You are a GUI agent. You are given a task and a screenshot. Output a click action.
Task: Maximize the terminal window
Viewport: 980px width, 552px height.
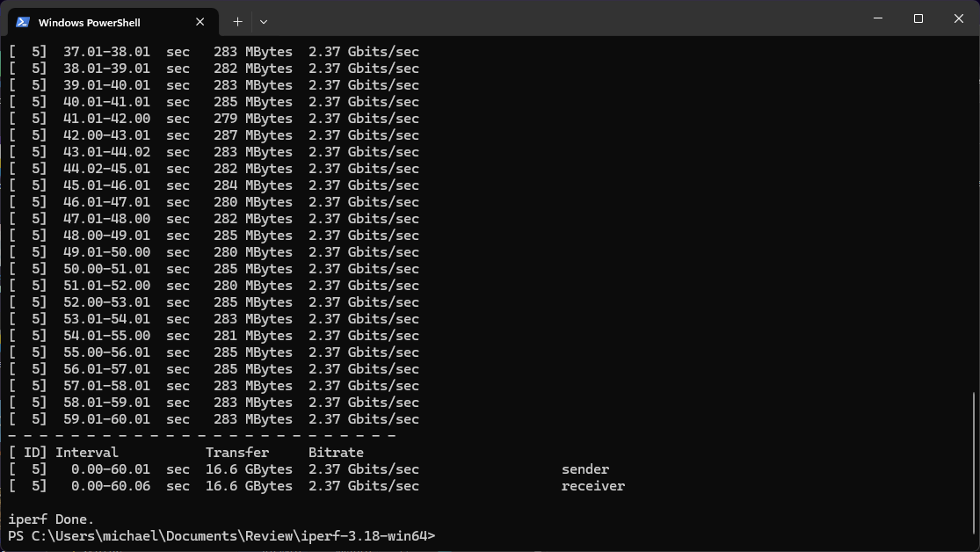point(918,18)
